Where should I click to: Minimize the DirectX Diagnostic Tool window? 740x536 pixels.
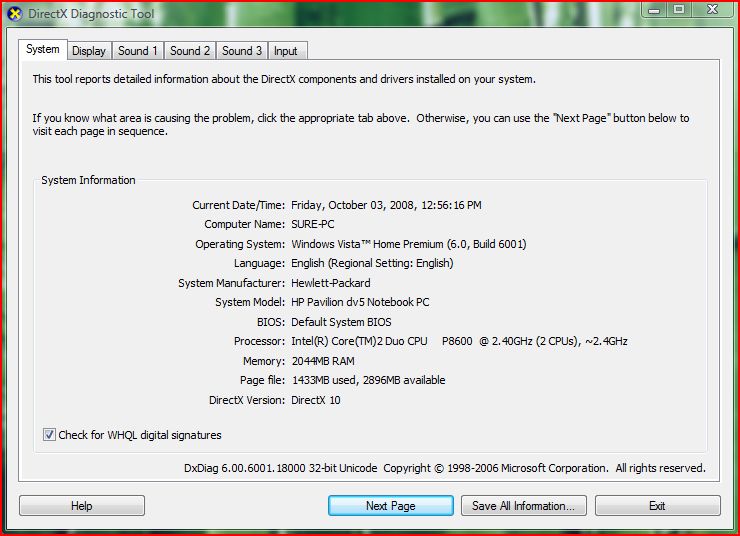click(x=654, y=10)
